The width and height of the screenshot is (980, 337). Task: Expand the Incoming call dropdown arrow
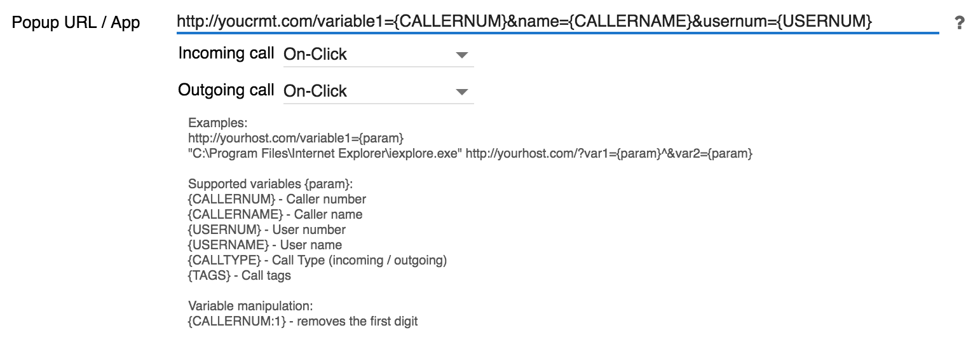[462, 55]
